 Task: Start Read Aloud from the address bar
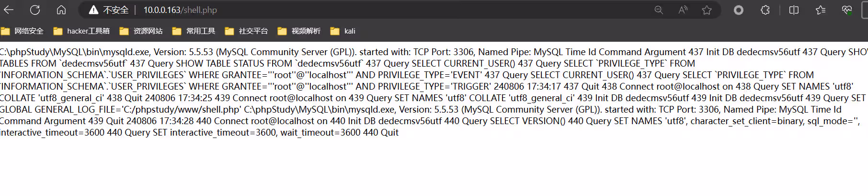click(683, 10)
